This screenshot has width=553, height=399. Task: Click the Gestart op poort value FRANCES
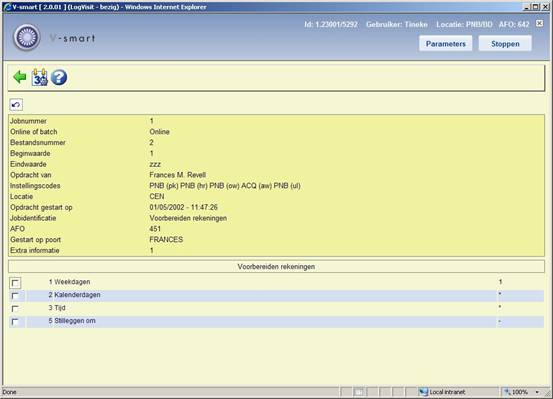pyautogui.click(x=166, y=240)
